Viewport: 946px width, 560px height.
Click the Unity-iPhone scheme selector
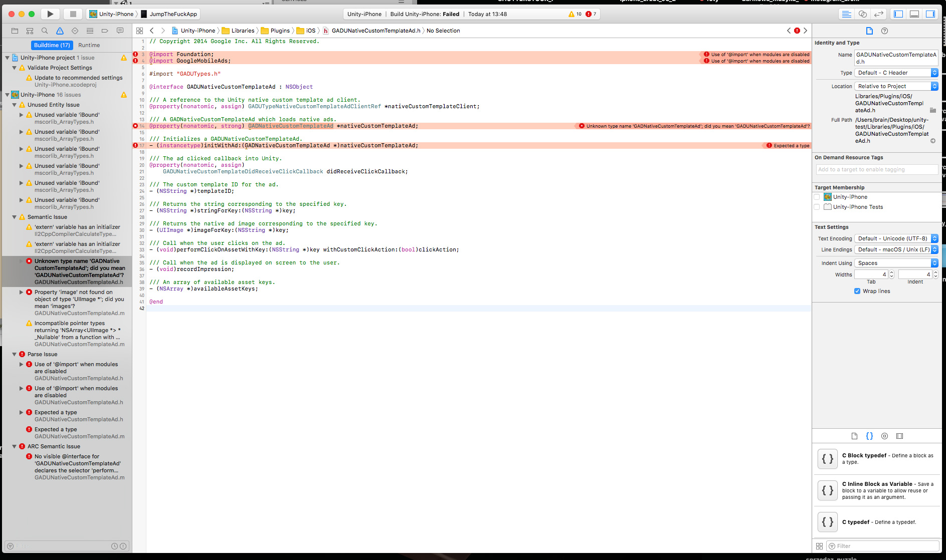pyautogui.click(x=111, y=14)
